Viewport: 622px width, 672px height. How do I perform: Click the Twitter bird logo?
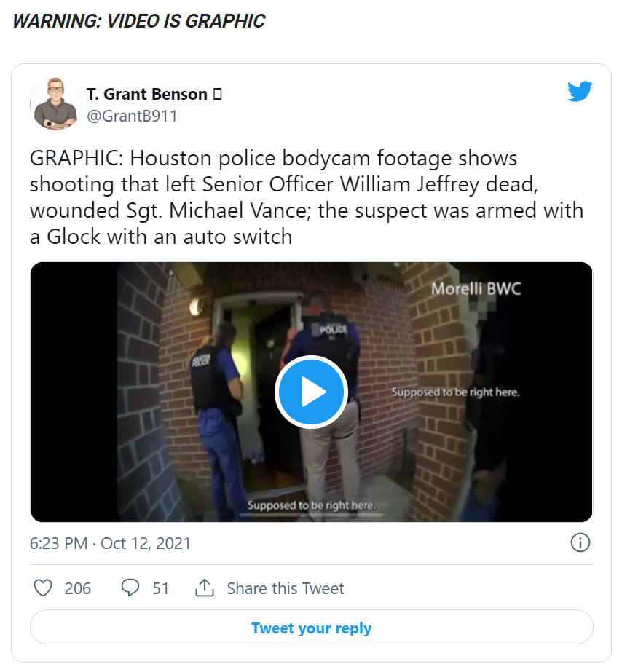pyautogui.click(x=580, y=91)
